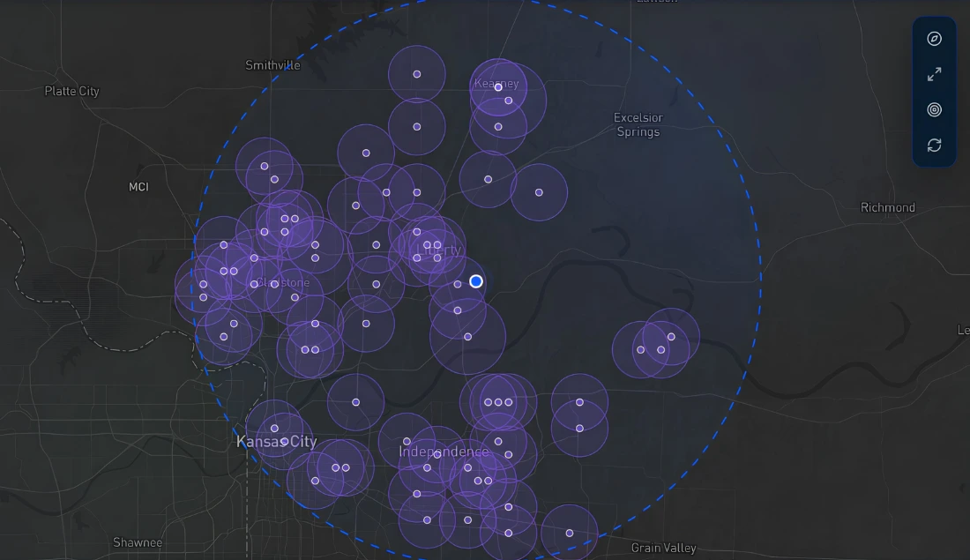Select the Independence label
The width and height of the screenshot is (970, 560).
click(x=444, y=452)
